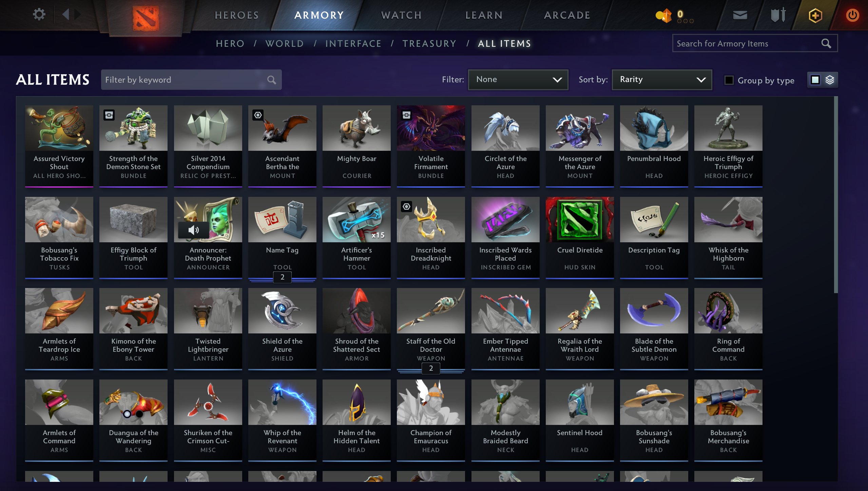Go to the Interface category link
The height and width of the screenshot is (491, 868).
point(353,43)
